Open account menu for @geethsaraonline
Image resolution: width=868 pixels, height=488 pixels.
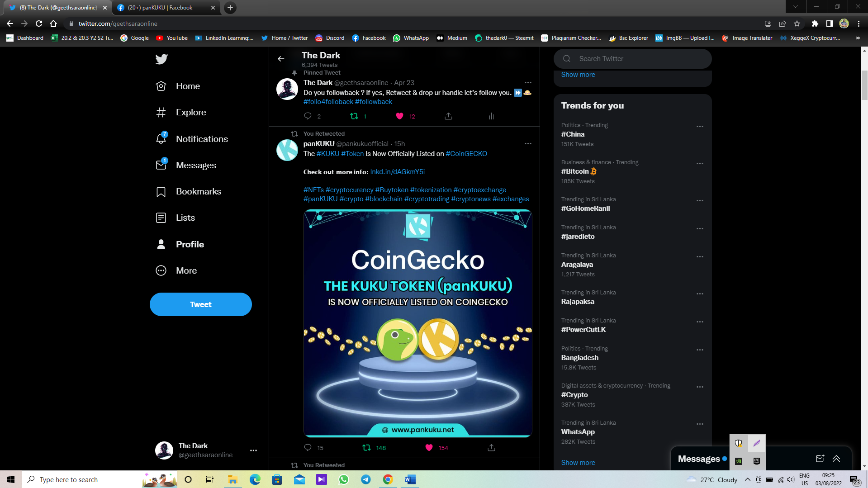click(253, 450)
